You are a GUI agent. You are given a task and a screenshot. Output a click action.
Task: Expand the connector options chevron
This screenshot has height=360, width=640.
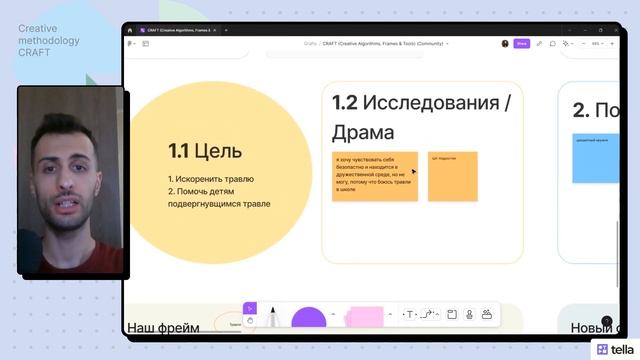[437, 314]
